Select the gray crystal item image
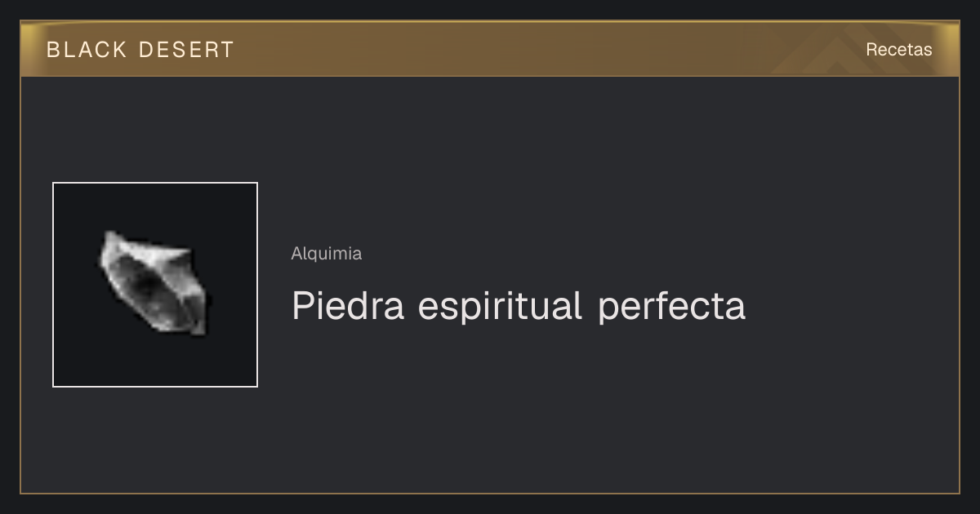 click(x=154, y=283)
